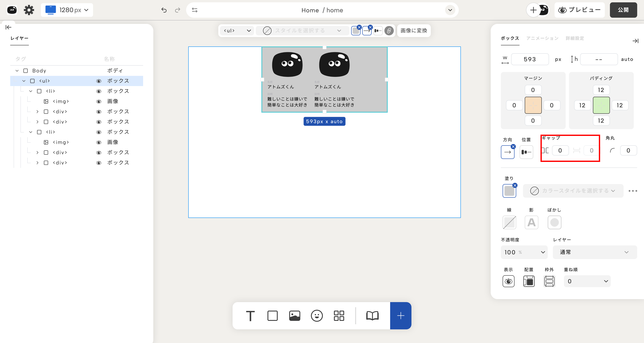Select the Image tool in bottom toolbar
This screenshot has height=343, width=644.
(x=295, y=316)
